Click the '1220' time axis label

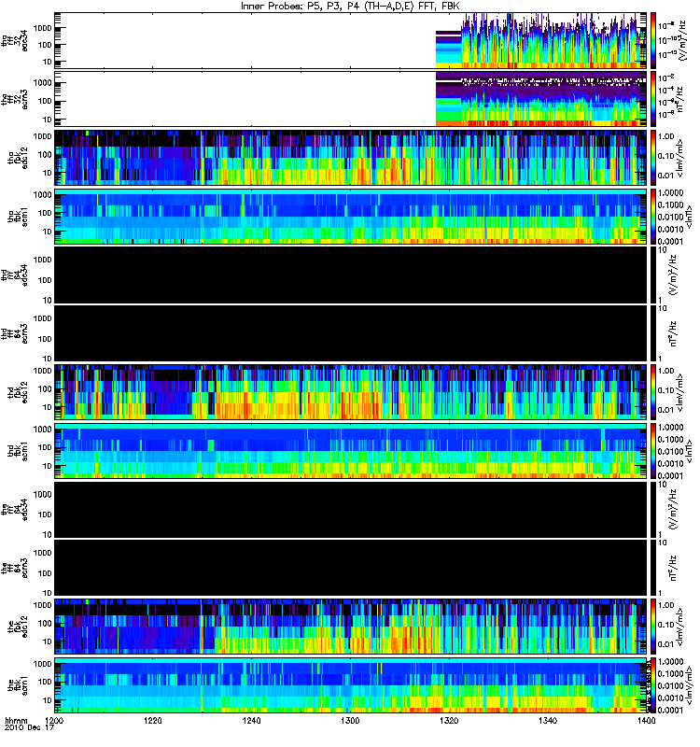tap(153, 720)
